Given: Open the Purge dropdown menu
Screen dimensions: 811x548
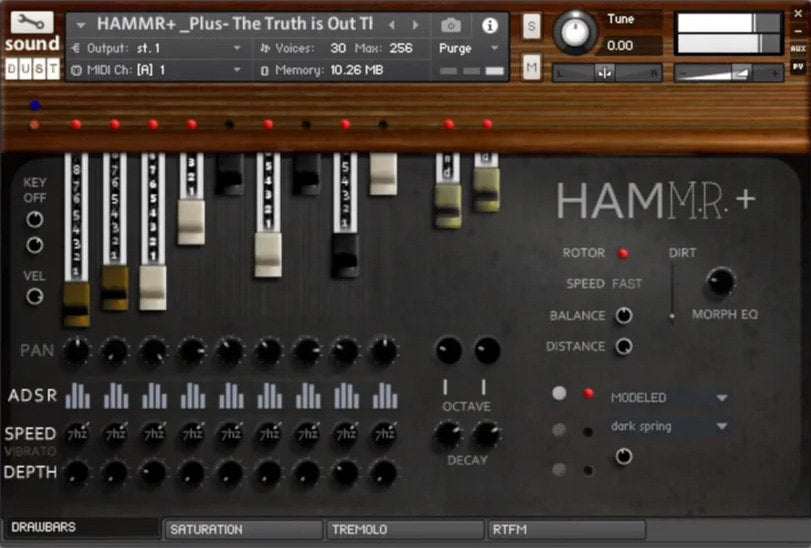Looking at the screenshot, I should pyautogui.click(x=468, y=48).
